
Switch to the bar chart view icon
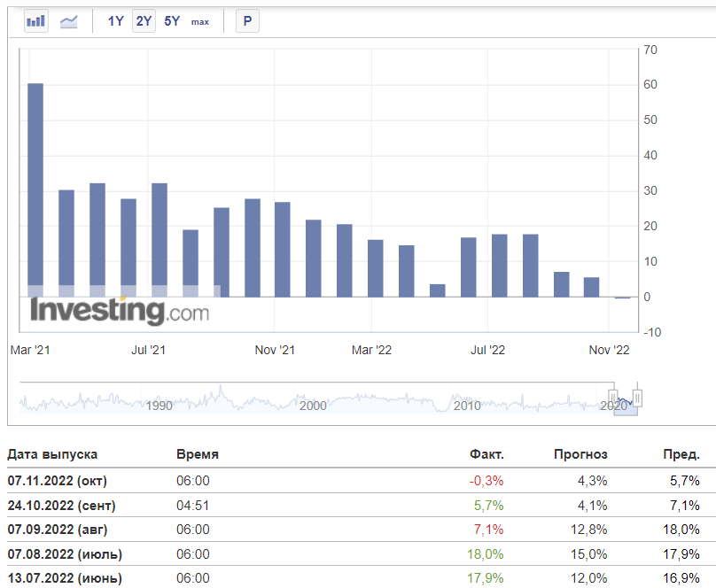[36, 21]
